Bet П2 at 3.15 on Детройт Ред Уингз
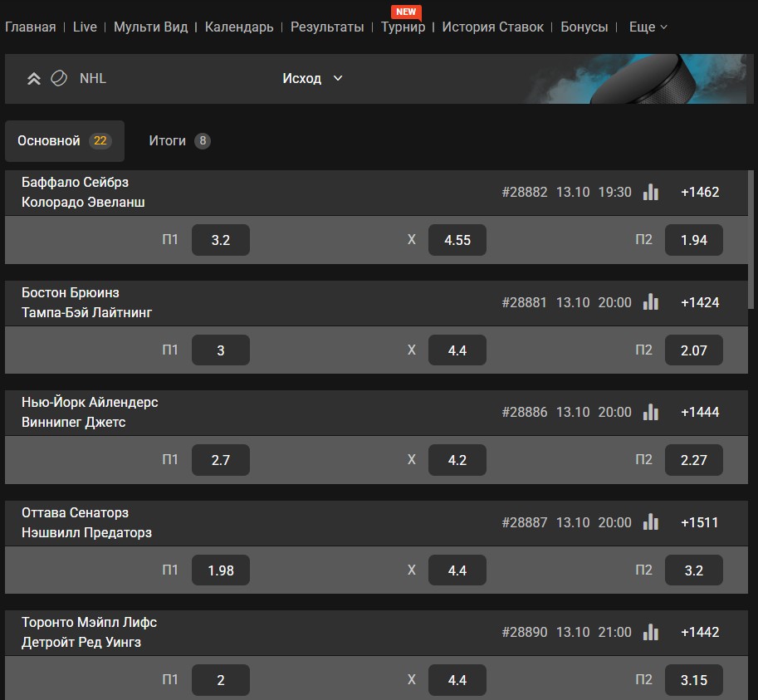This screenshot has height=700, width=758. pyautogui.click(x=694, y=680)
